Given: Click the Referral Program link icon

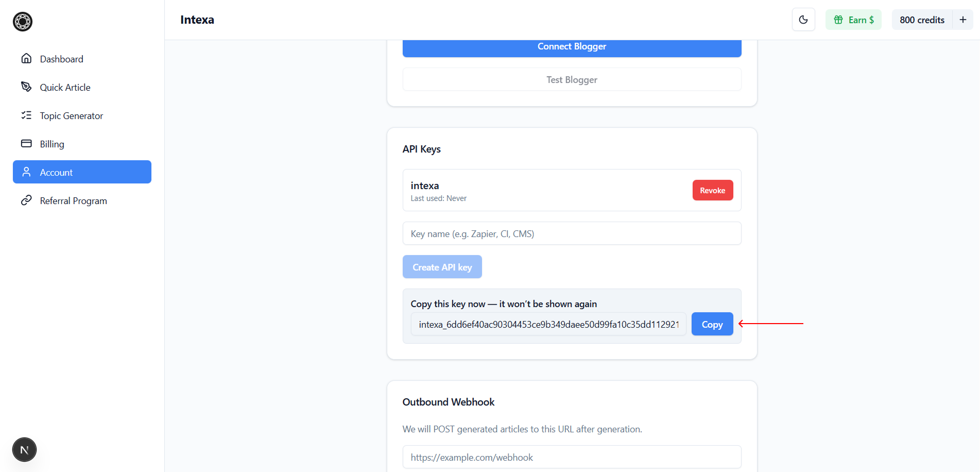Looking at the screenshot, I should tap(26, 200).
